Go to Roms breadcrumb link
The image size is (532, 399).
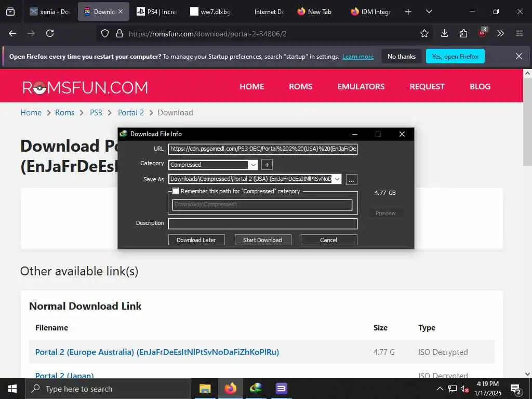coord(64,113)
